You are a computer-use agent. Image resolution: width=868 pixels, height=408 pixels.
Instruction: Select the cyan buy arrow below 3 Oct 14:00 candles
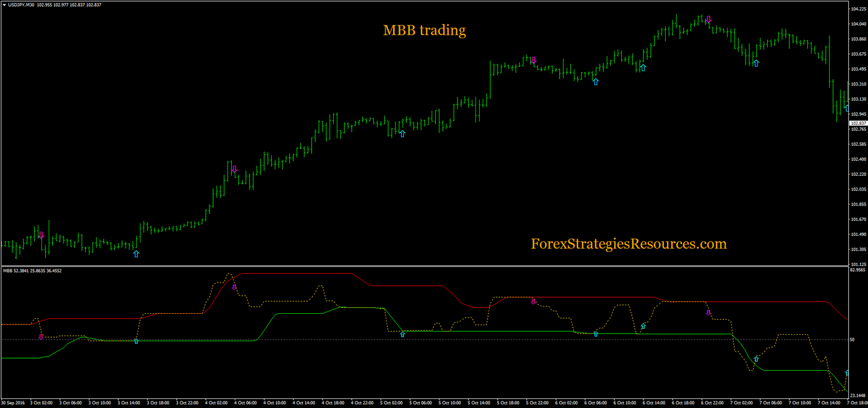pyautogui.click(x=136, y=254)
